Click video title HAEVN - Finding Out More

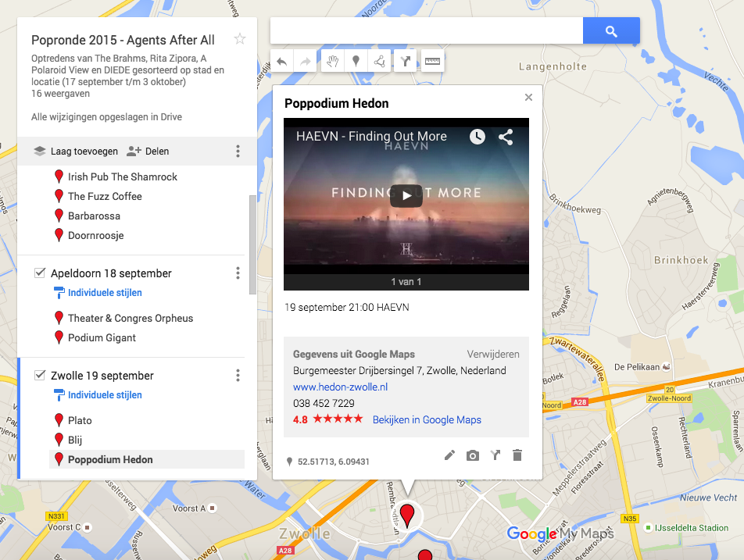(x=371, y=136)
